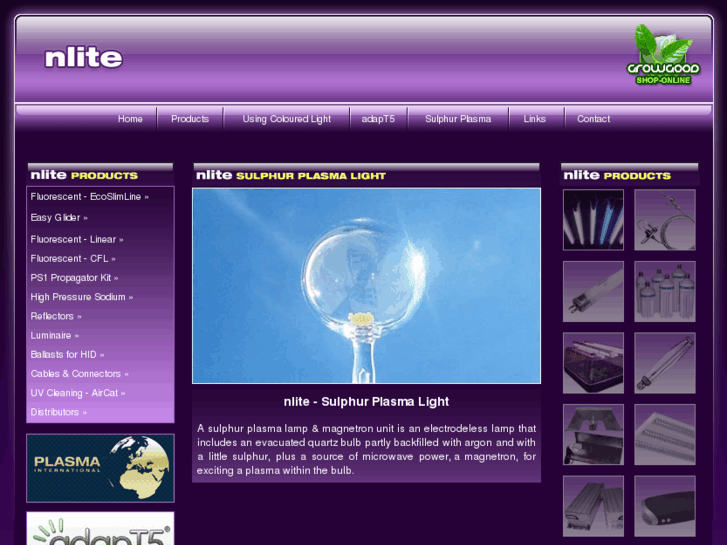
Task: Click the nlite logo in header
Action: (x=83, y=58)
